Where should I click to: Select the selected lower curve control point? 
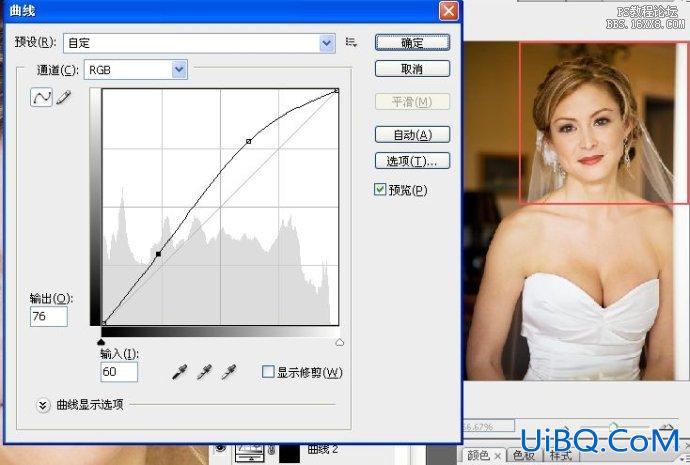coord(158,254)
